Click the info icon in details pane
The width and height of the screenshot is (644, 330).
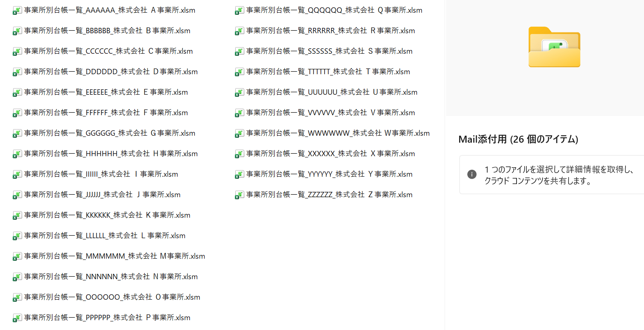(x=472, y=174)
